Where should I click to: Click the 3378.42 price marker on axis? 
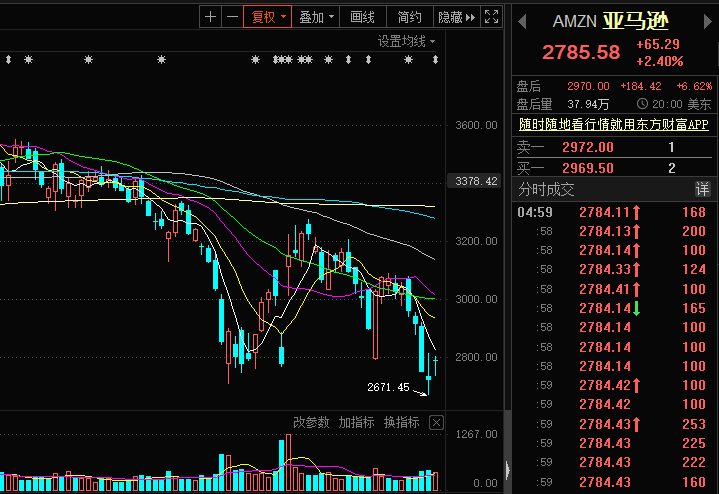(x=476, y=181)
